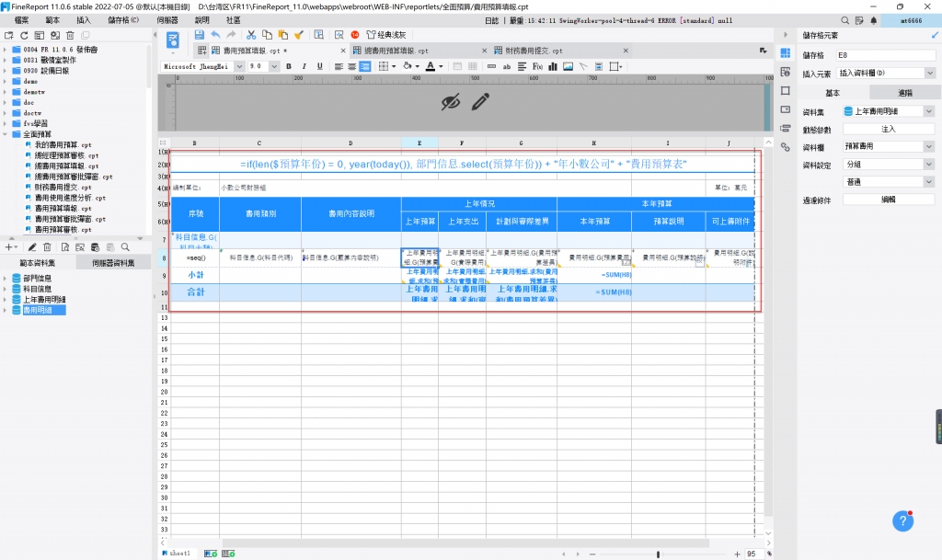Click the red notification badge showing 14
This screenshot has width=942, height=560.
click(355, 35)
